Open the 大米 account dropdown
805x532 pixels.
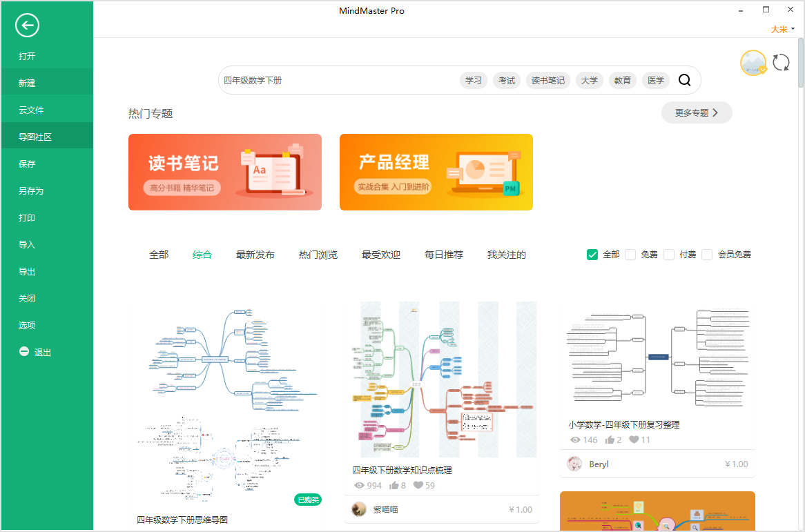782,29
